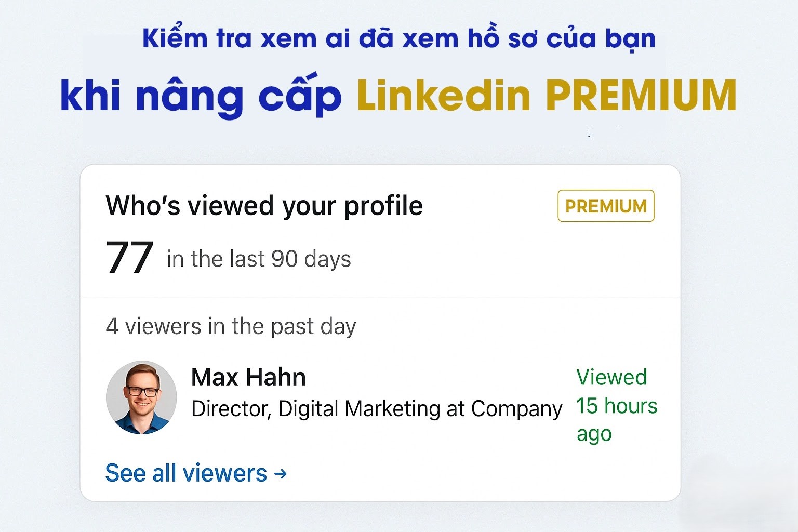Select the Max Hahn name
Screen dimensions: 798x532
(x=248, y=377)
